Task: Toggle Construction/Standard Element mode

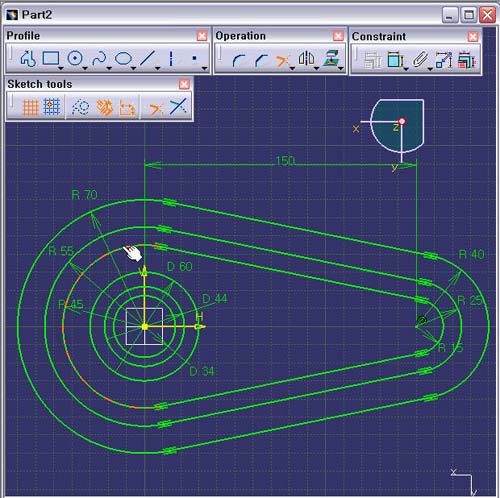Action: click(x=80, y=107)
